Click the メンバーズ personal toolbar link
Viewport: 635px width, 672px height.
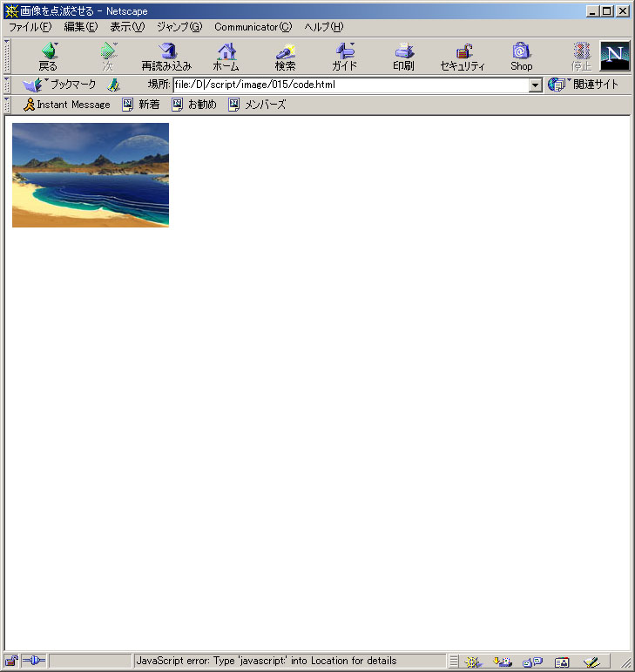(x=257, y=105)
